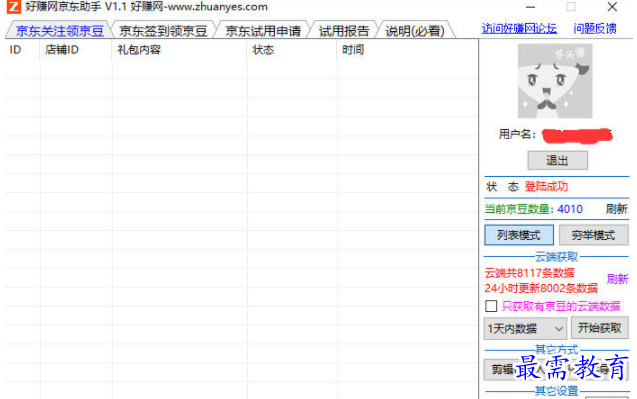Select the 京东试用申请 tab
The image size is (637, 399).
tap(263, 31)
